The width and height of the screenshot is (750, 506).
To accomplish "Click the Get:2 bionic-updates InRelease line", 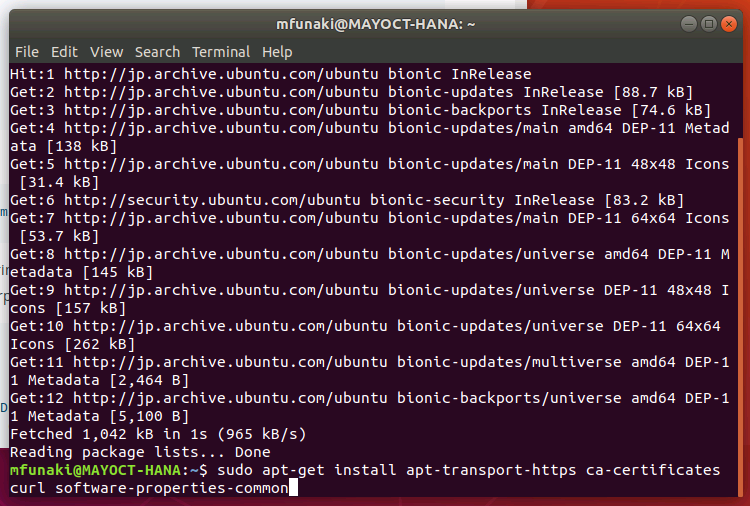I will (352, 92).
